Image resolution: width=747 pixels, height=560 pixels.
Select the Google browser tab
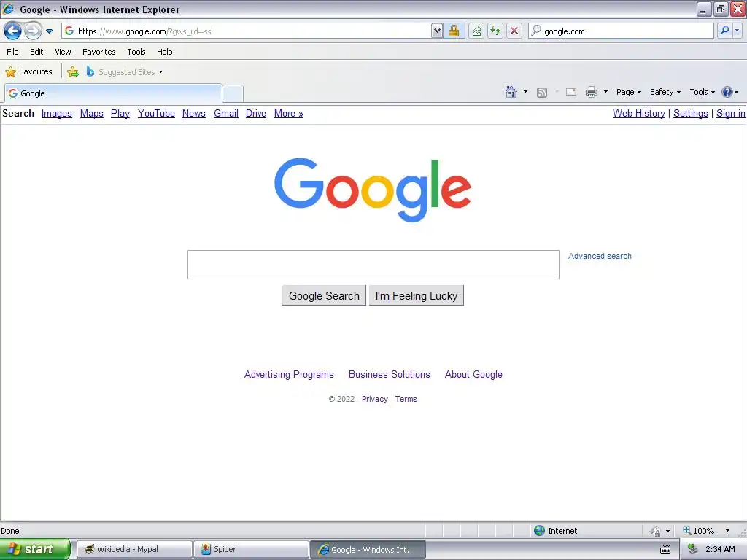[x=113, y=93]
